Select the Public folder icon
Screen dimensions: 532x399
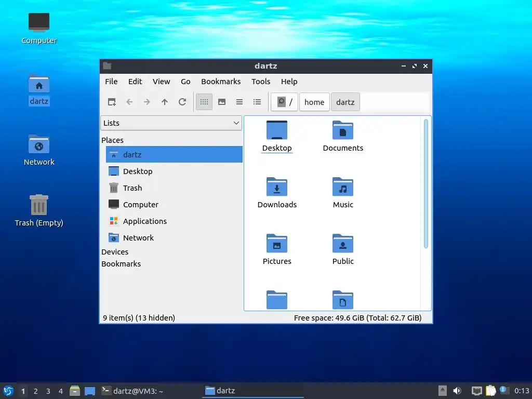(x=343, y=249)
